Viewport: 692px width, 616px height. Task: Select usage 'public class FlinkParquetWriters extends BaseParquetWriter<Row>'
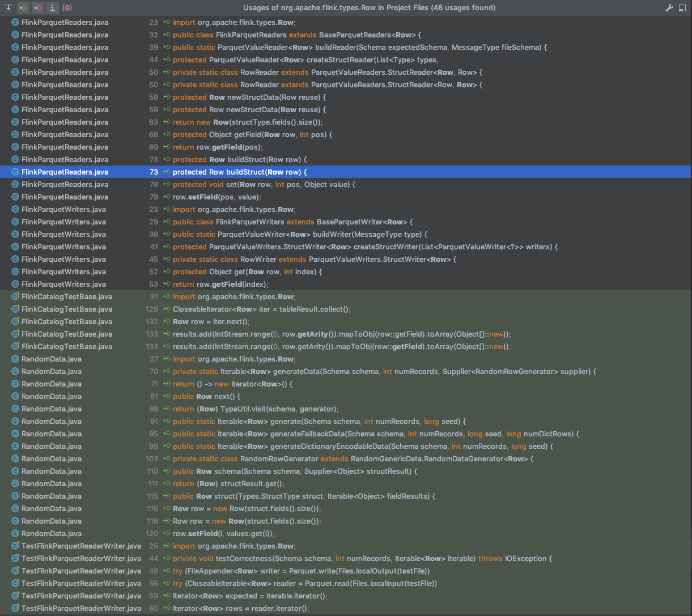293,222
